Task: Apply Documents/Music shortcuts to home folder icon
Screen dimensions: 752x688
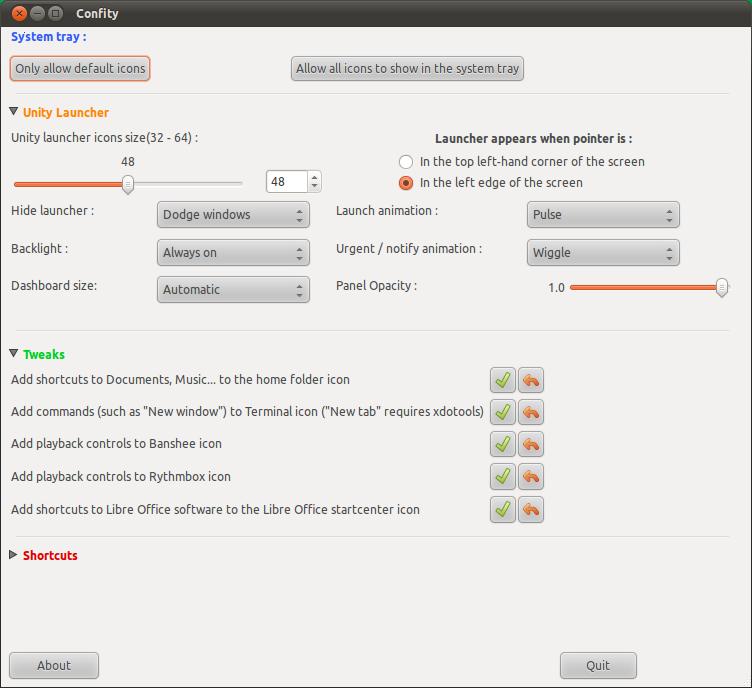Action: (503, 380)
